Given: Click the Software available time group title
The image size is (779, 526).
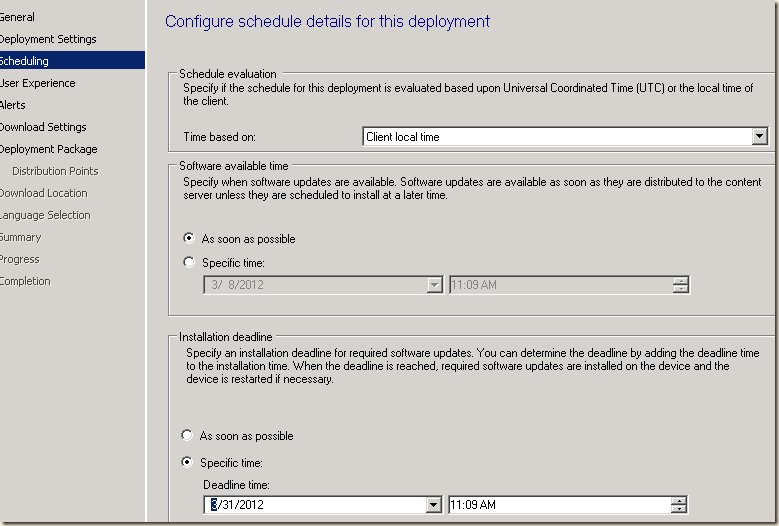Looking at the screenshot, I should pos(234,166).
